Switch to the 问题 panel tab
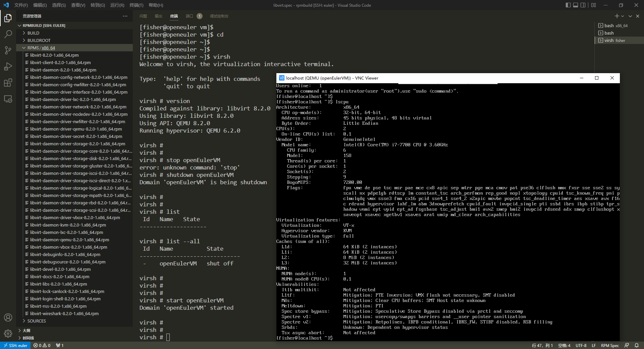Viewport: 644px width, 349px height. [x=143, y=16]
